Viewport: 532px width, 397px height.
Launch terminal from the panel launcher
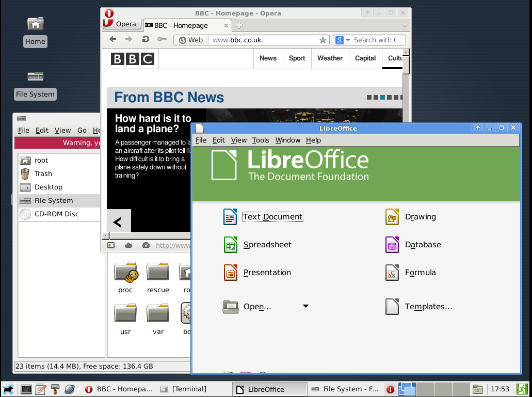click(x=26, y=389)
